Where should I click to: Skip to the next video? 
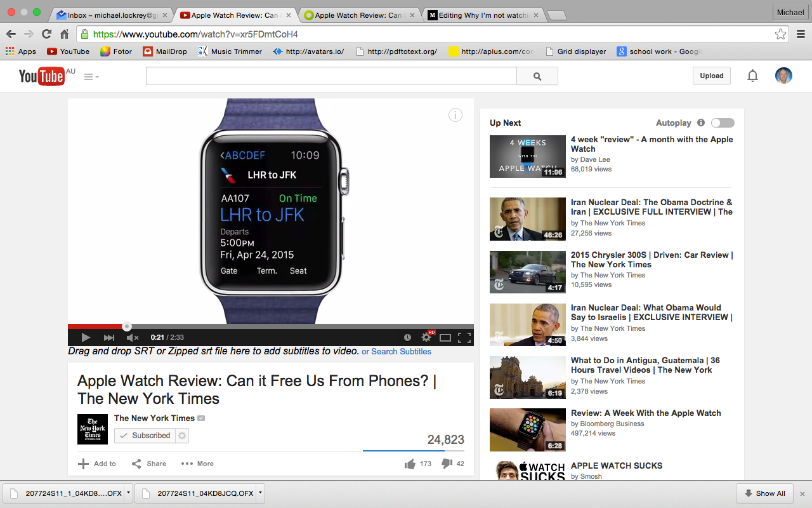[x=109, y=337]
